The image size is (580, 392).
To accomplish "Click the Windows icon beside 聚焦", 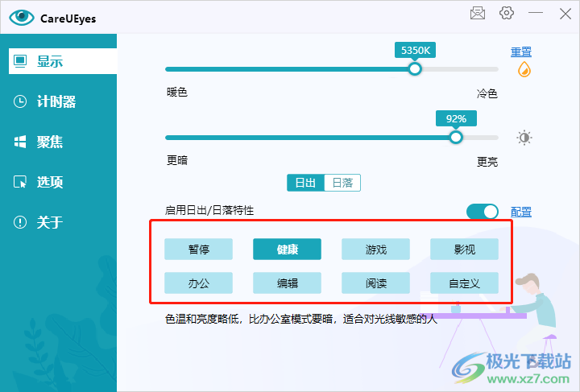I will [20, 142].
